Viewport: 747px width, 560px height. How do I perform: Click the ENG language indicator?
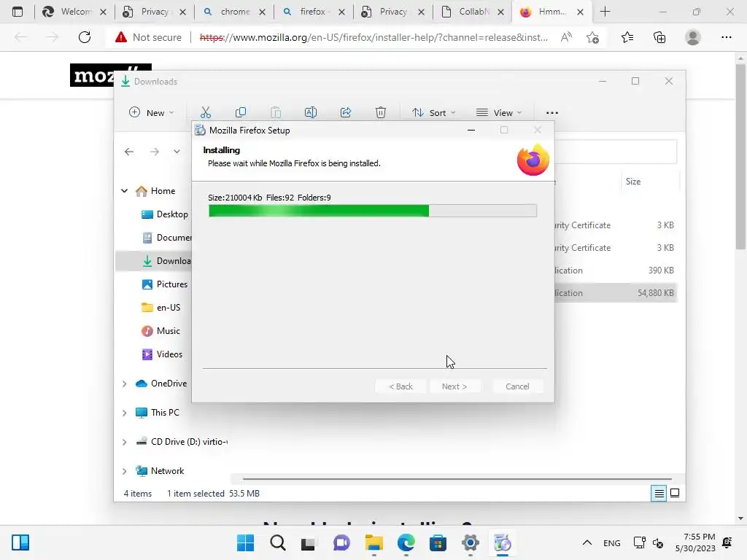point(612,542)
